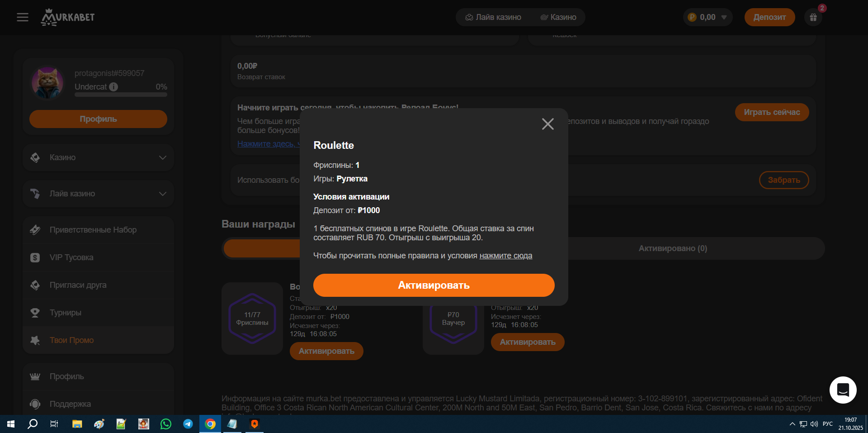868x433 pixels.
Task: Open Турниры in the sidebar
Action: pyautogui.click(x=66, y=313)
